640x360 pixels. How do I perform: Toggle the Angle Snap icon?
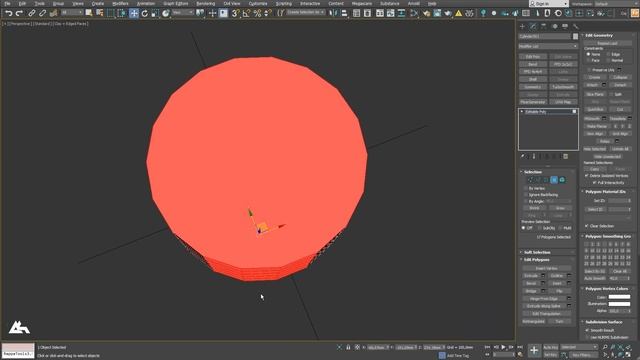point(246,13)
